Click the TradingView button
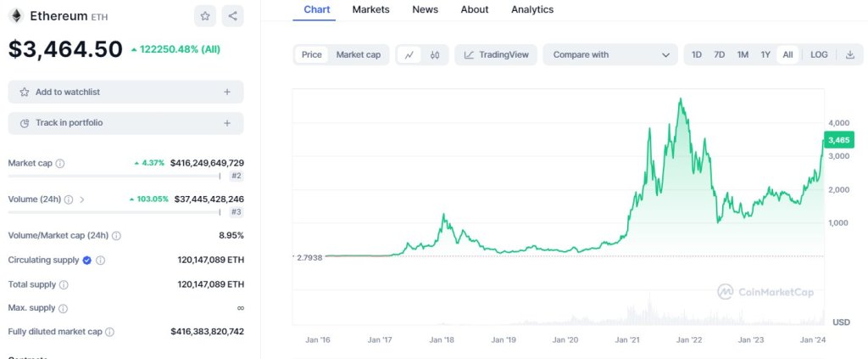The height and width of the screenshot is (359, 868). pos(496,54)
